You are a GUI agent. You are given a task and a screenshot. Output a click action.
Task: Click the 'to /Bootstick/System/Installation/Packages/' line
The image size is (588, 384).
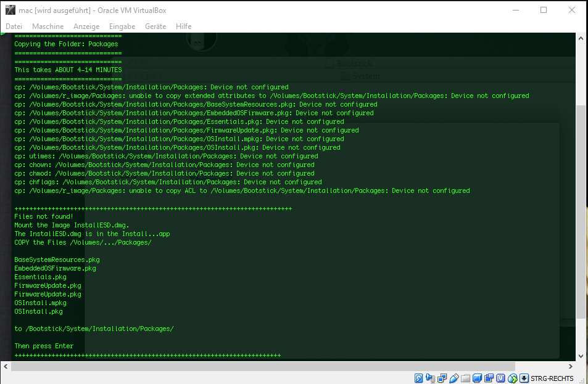[x=94, y=328]
